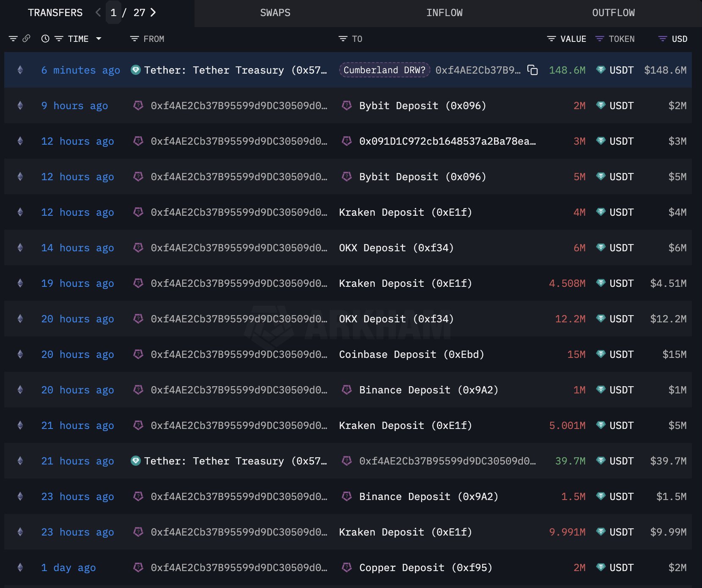Sort by the USD column header

(679, 39)
